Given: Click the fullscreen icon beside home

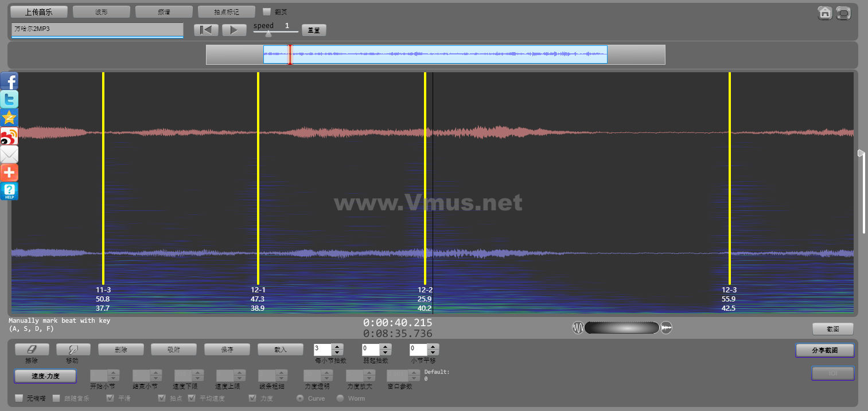Looking at the screenshot, I should [843, 13].
